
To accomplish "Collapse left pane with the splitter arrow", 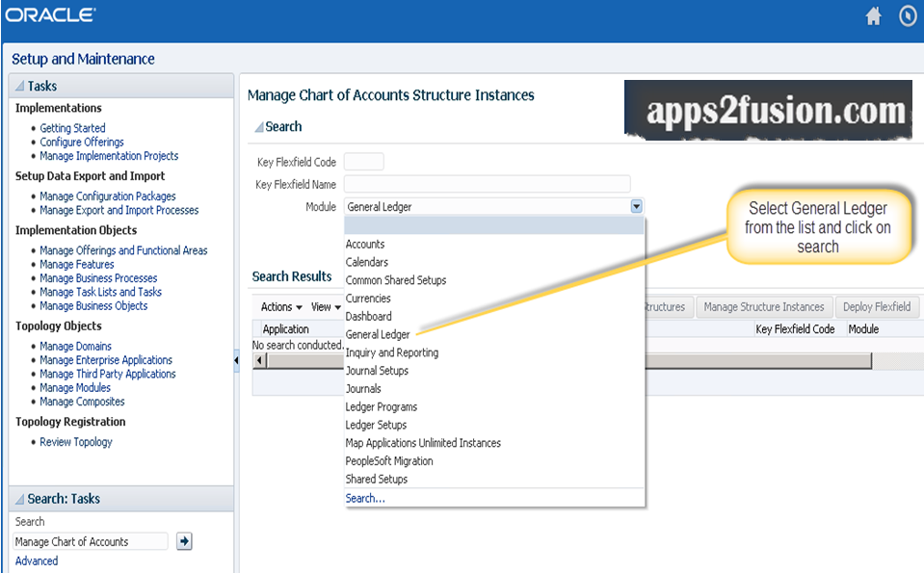I will 236,360.
